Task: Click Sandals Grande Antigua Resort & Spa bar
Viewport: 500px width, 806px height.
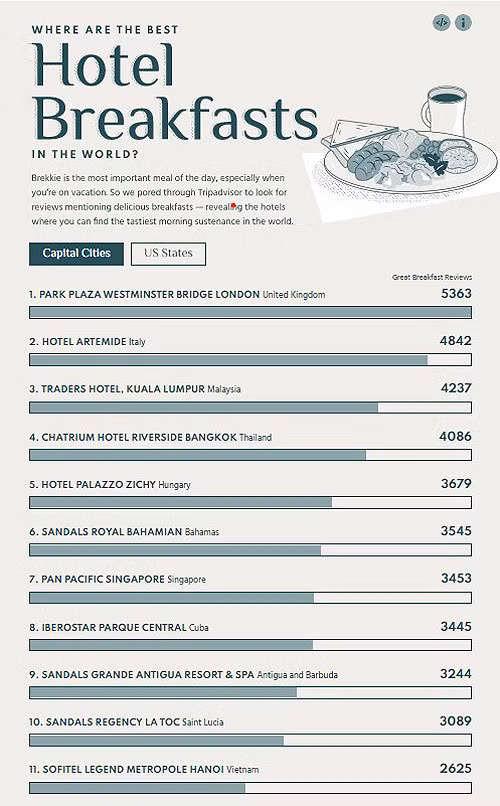Action: [x=250, y=692]
